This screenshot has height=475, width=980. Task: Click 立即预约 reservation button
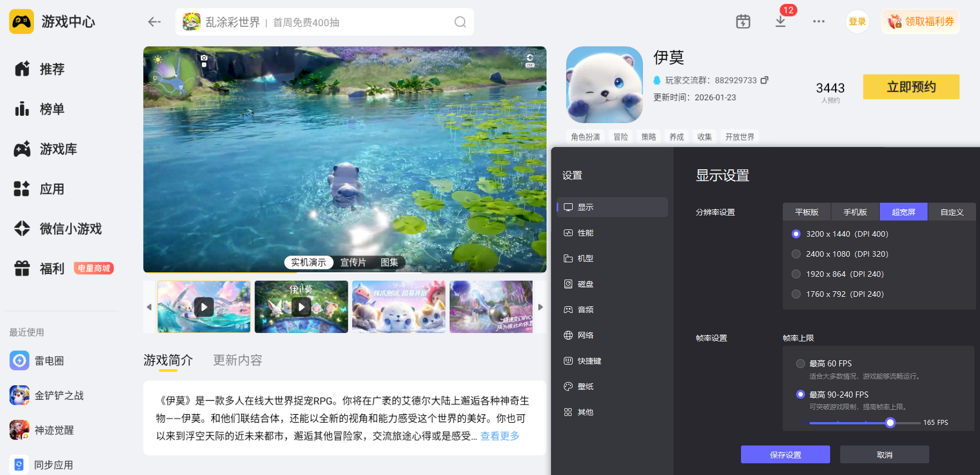tap(911, 87)
